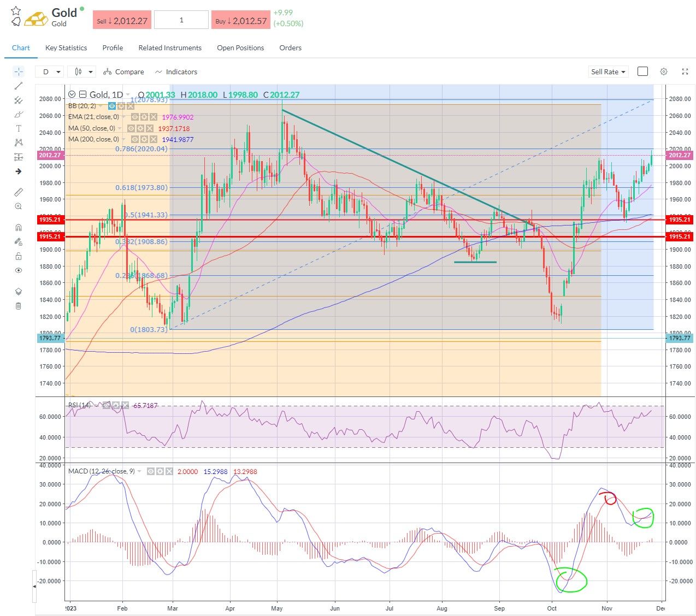This screenshot has width=696, height=616.
Task: Select the prediction and measurement tool
Action: [x=19, y=157]
